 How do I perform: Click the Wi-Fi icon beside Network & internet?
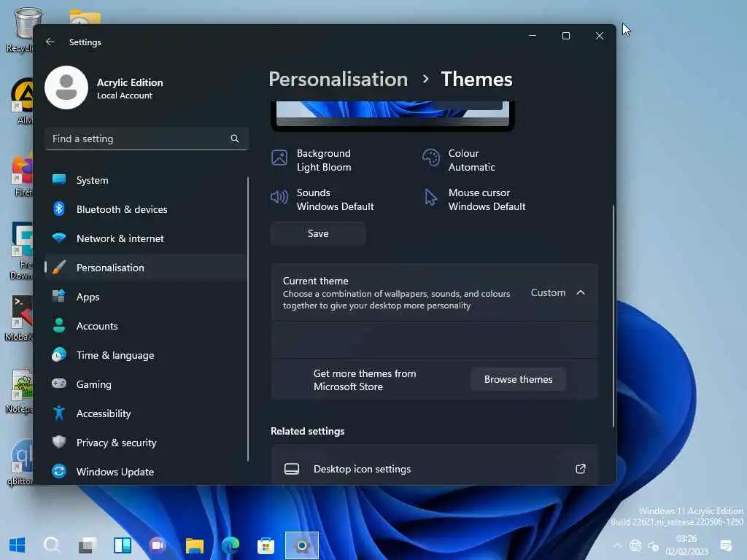59,238
